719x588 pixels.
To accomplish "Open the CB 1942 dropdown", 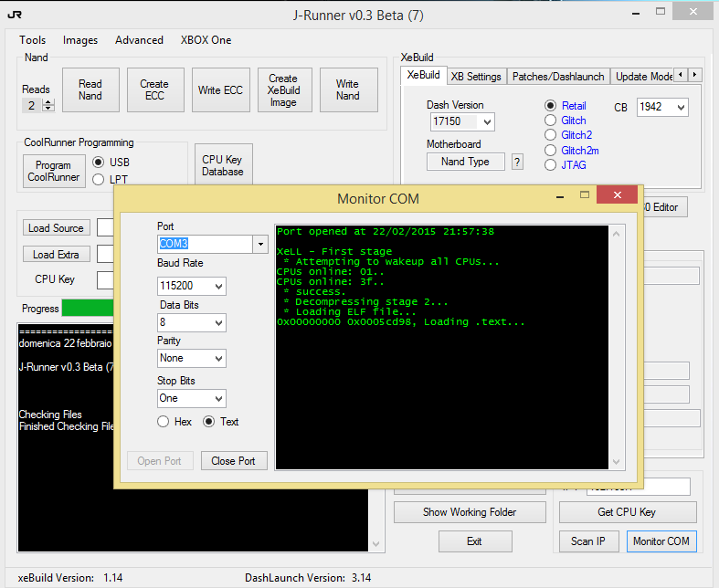I will click(x=681, y=107).
